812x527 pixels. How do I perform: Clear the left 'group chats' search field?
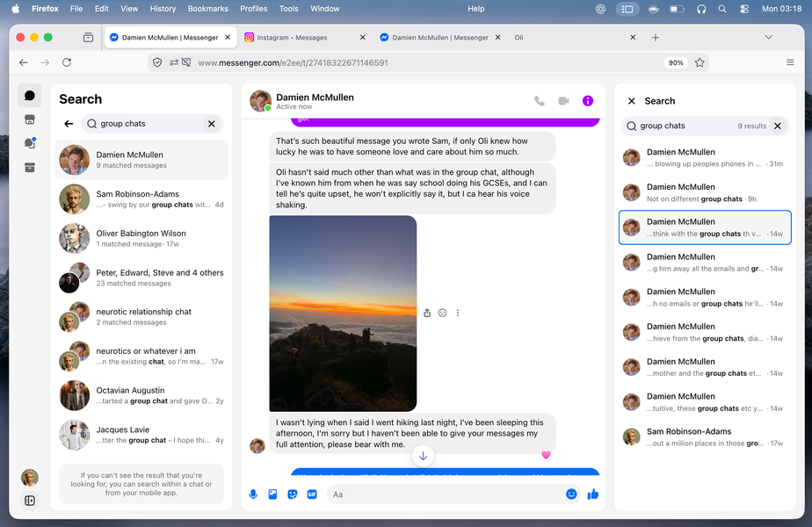pyautogui.click(x=211, y=124)
